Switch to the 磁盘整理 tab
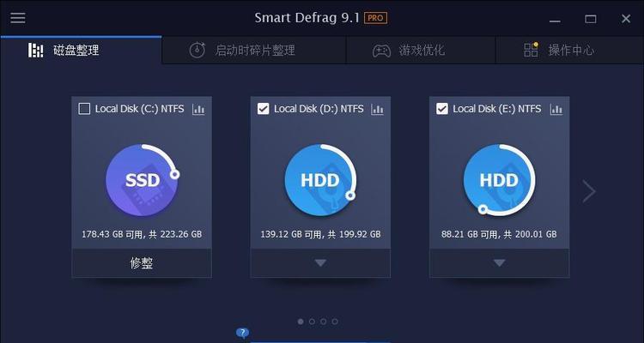 point(81,50)
